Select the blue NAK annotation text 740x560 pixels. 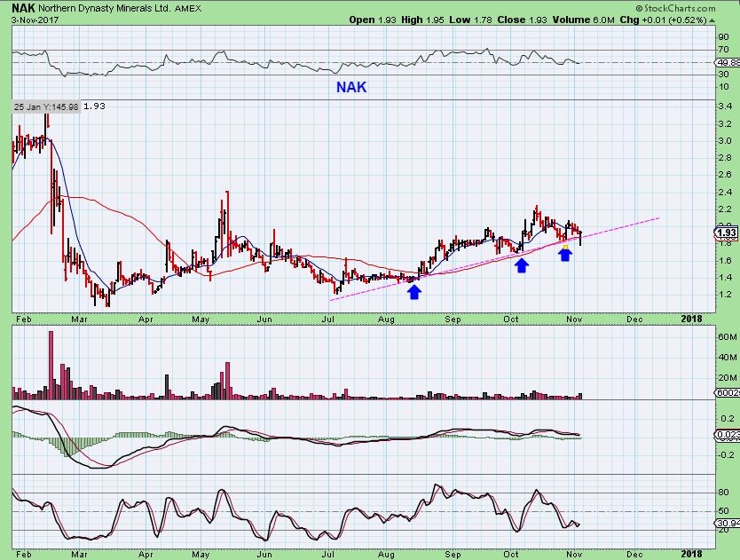coord(350,87)
